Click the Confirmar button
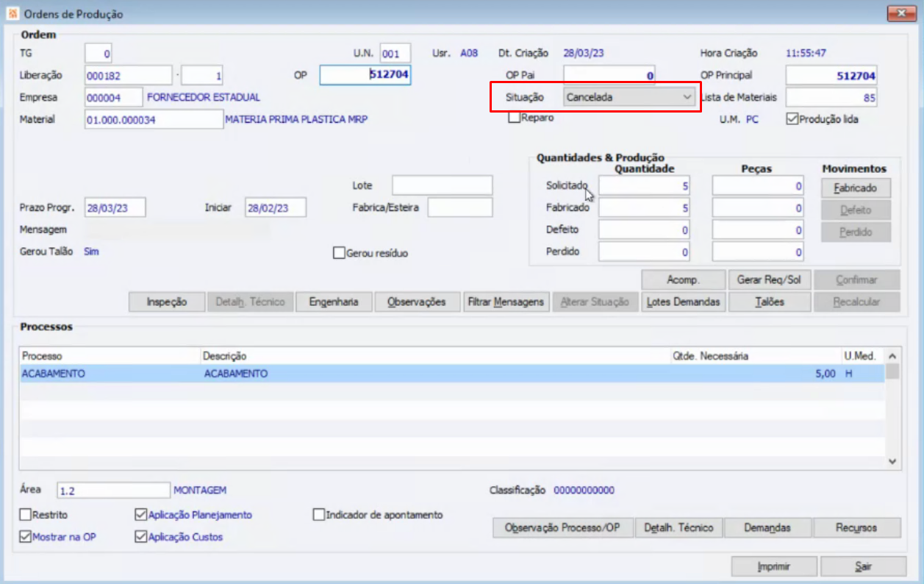The image size is (924, 584). (x=856, y=280)
